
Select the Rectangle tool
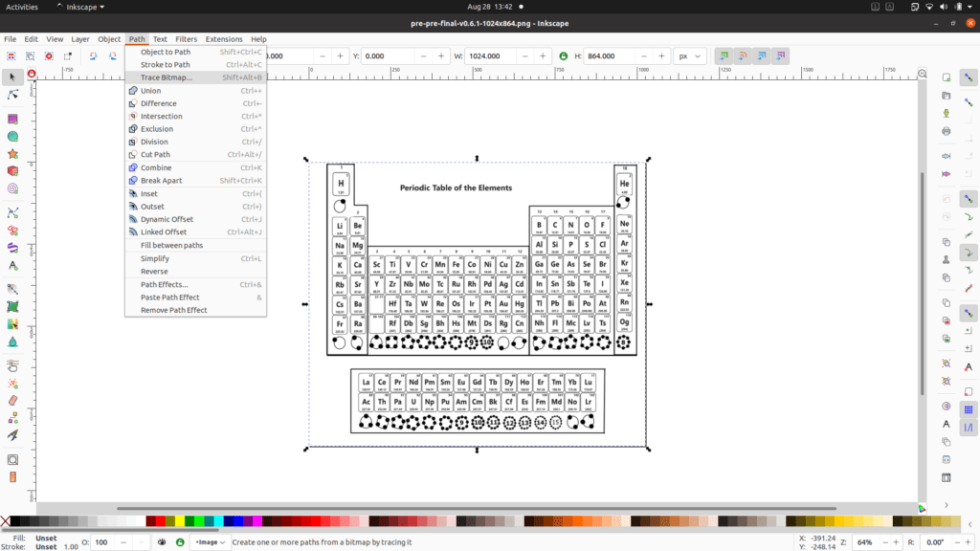12,119
